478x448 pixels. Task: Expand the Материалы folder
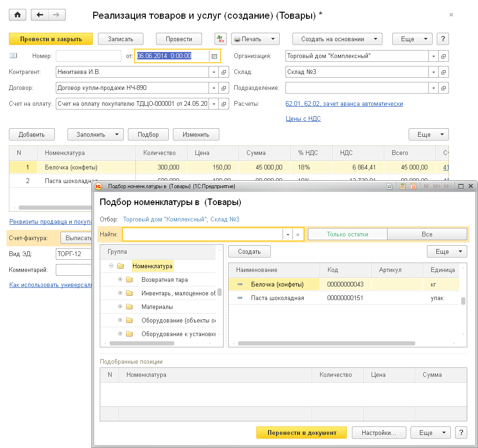(x=120, y=307)
